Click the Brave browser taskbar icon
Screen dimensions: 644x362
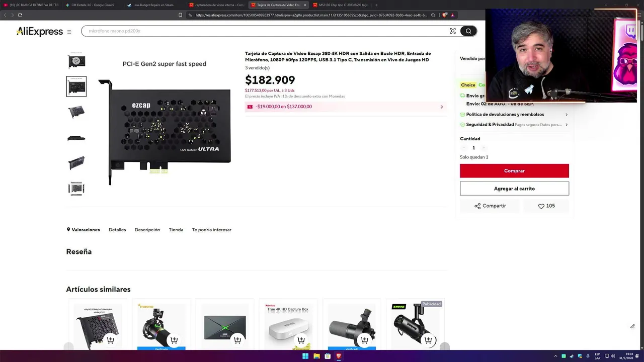[x=339, y=356]
